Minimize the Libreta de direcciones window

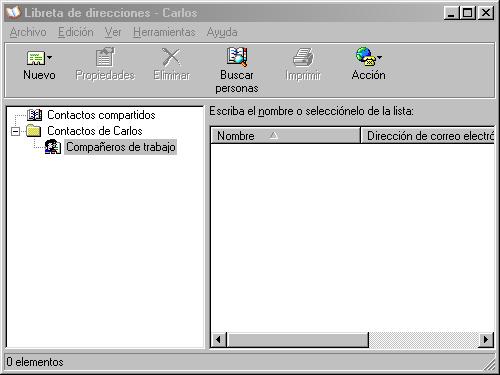451,13
